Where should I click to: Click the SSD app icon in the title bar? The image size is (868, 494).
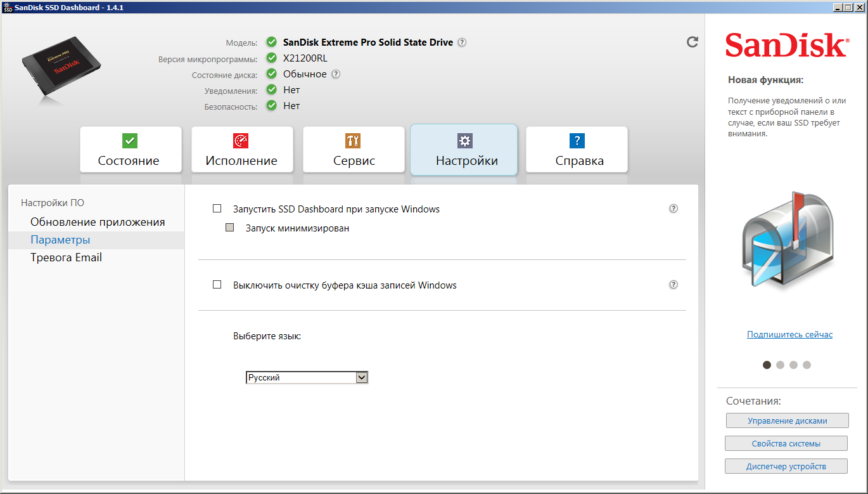(8, 7)
